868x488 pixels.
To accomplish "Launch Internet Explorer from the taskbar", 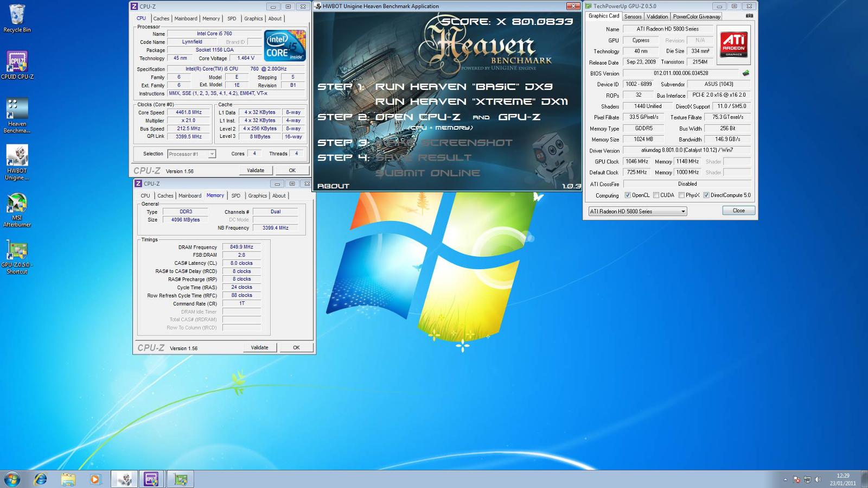I will 40,479.
